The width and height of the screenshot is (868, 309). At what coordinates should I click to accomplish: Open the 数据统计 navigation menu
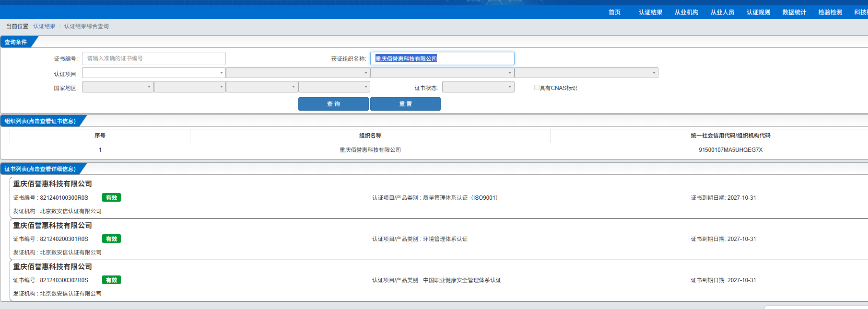[x=794, y=12]
